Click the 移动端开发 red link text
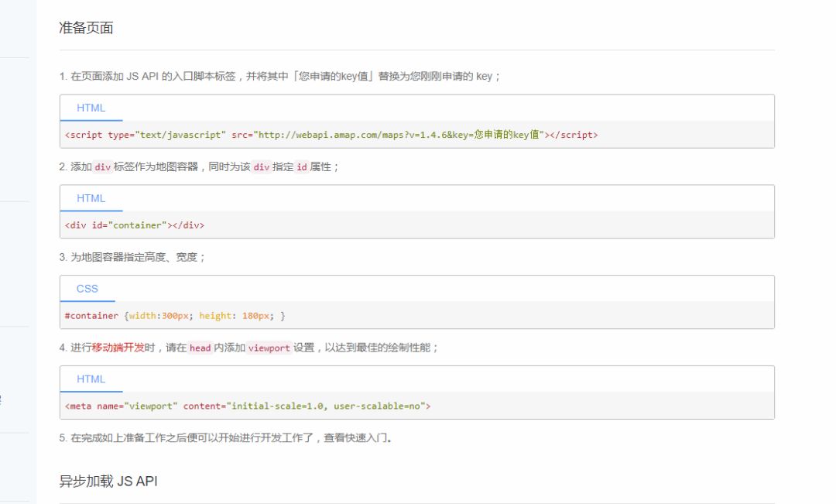Screen dimensions: 836x504 tap(118, 348)
